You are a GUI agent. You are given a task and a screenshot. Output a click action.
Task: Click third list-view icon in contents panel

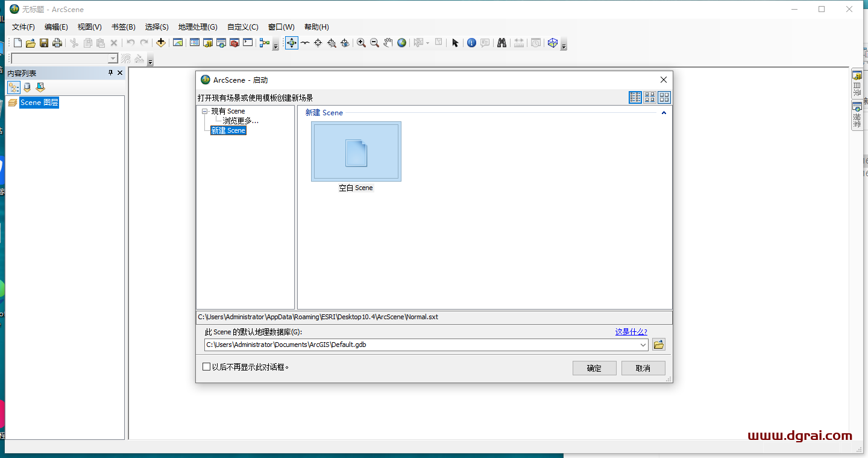[x=40, y=87]
